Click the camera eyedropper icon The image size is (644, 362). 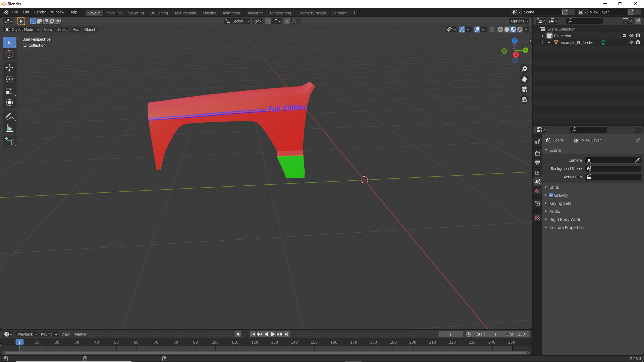tap(637, 160)
